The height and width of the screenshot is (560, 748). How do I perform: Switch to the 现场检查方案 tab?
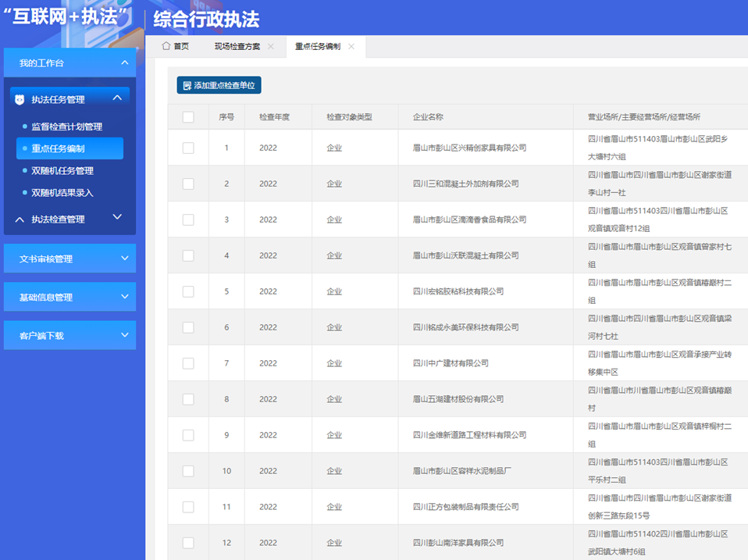point(237,46)
